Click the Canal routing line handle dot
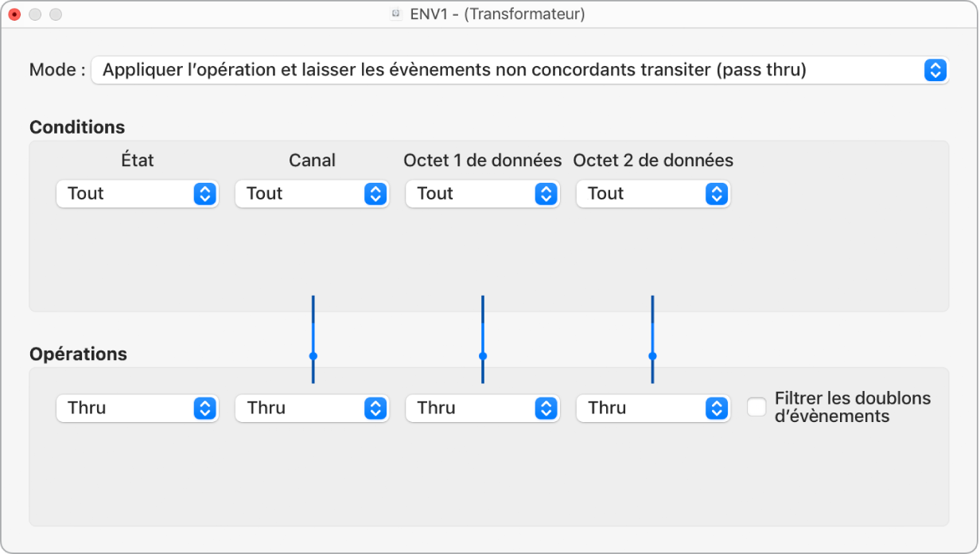The width and height of the screenshot is (980, 554). (x=313, y=356)
